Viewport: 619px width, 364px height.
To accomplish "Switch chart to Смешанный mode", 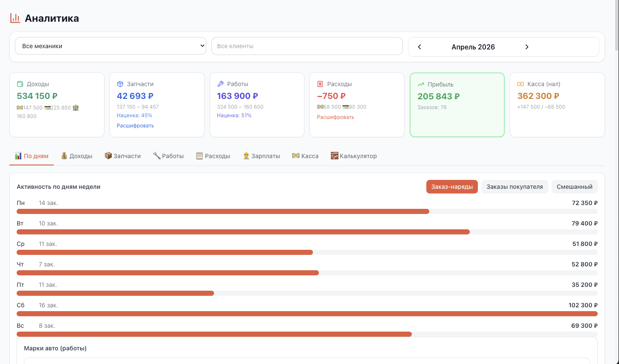I will tap(574, 187).
